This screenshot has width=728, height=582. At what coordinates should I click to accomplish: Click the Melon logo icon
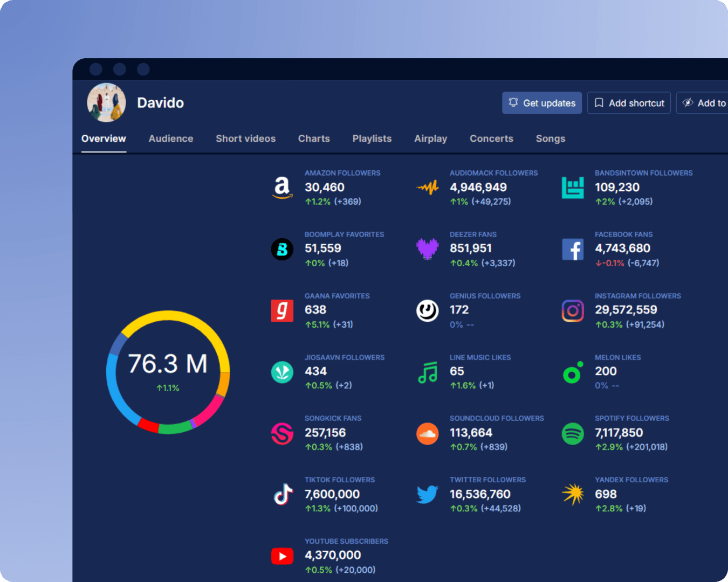[573, 372]
